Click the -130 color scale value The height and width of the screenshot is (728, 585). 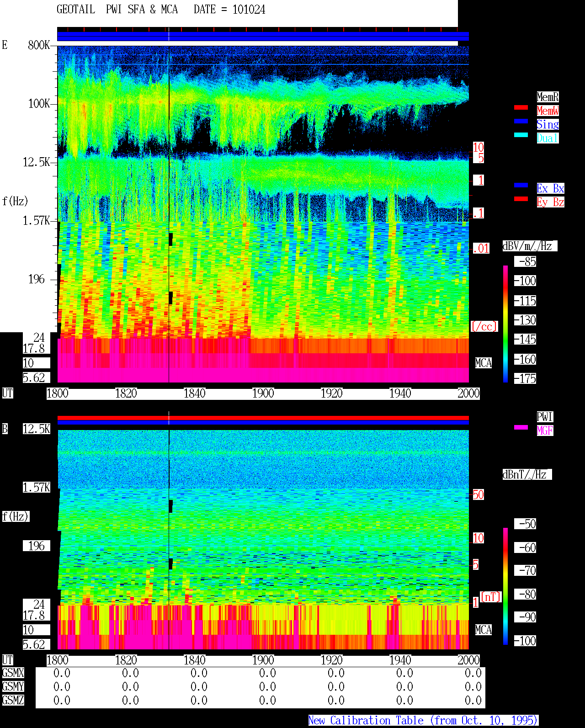click(x=526, y=320)
